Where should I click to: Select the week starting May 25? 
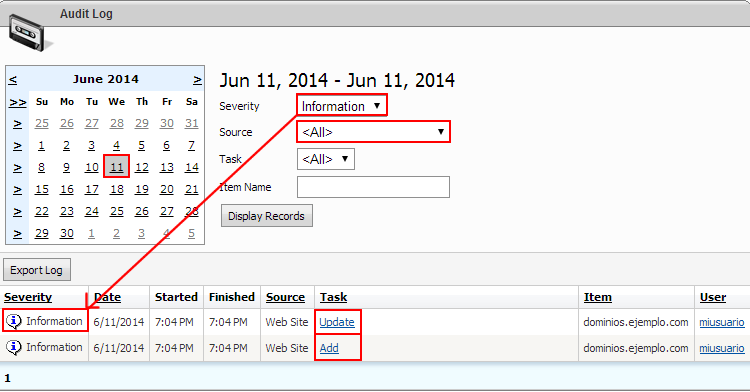18,124
